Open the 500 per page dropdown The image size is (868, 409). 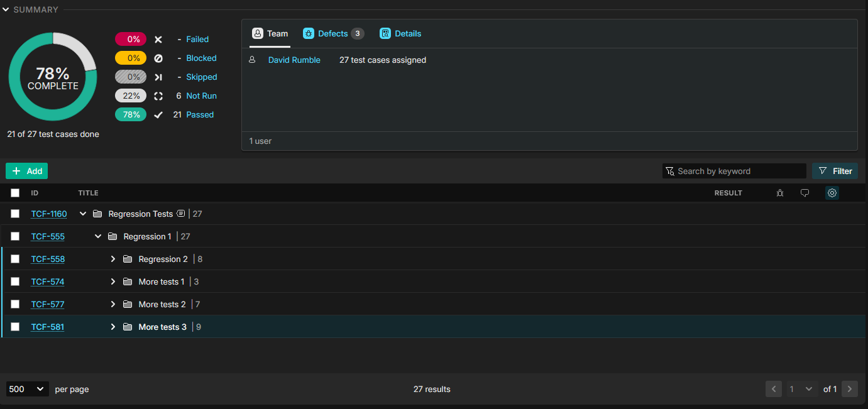coord(28,389)
